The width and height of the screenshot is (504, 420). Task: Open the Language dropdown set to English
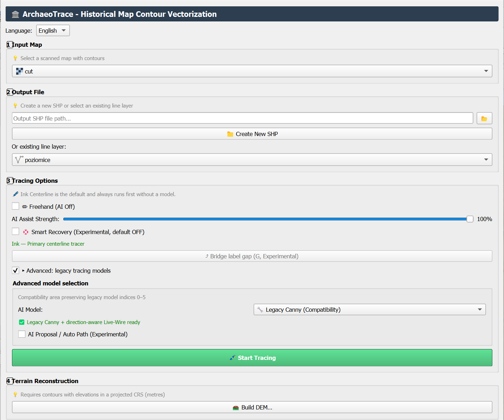coord(53,31)
